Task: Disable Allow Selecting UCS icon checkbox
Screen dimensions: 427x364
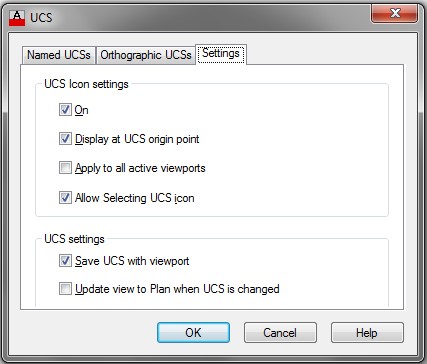Action: pos(65,198)
